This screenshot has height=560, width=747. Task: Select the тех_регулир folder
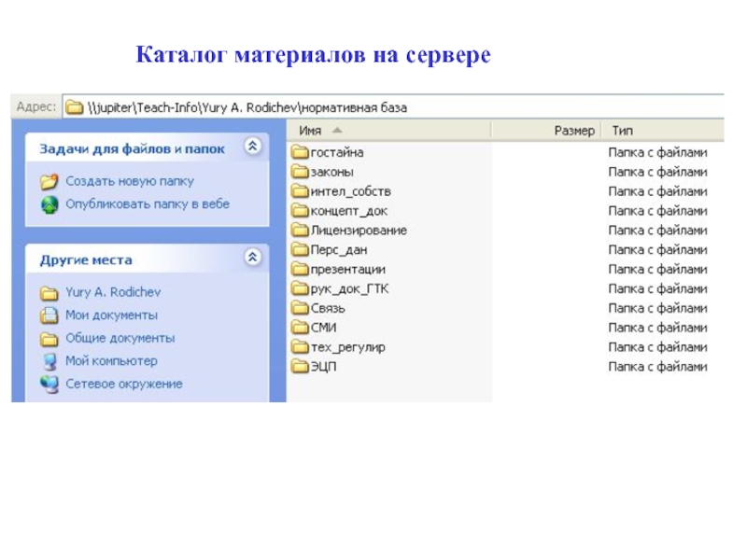(347, 346)
